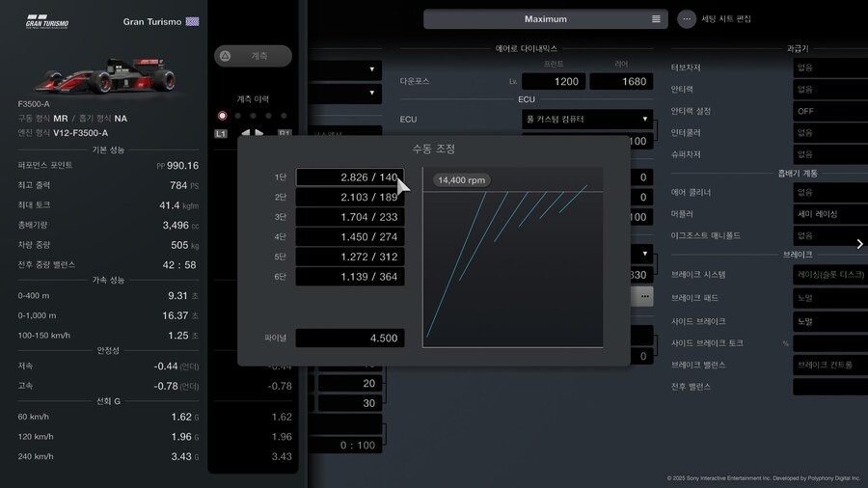Select 2단 gear ratio 2.103 / 189
The height and width of the screenshot is (488, 868).
click(350, 197)
